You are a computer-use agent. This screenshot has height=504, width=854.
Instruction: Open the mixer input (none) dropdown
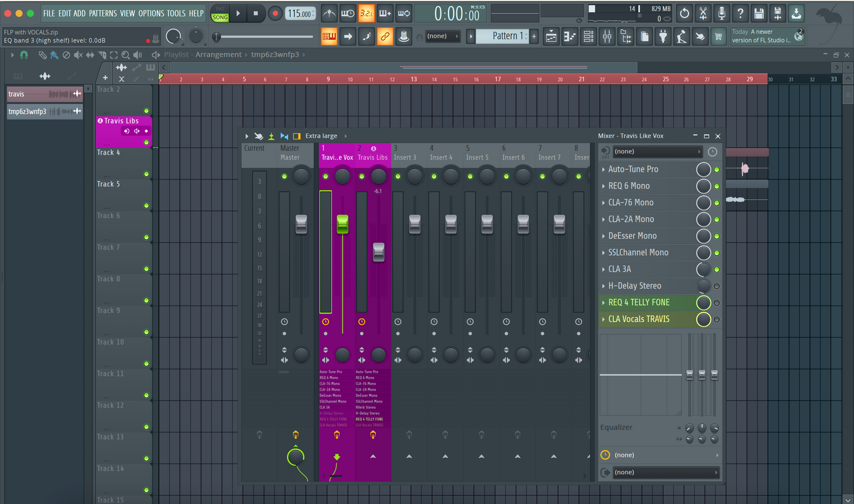pyautogui.click(x=656, y=152)
